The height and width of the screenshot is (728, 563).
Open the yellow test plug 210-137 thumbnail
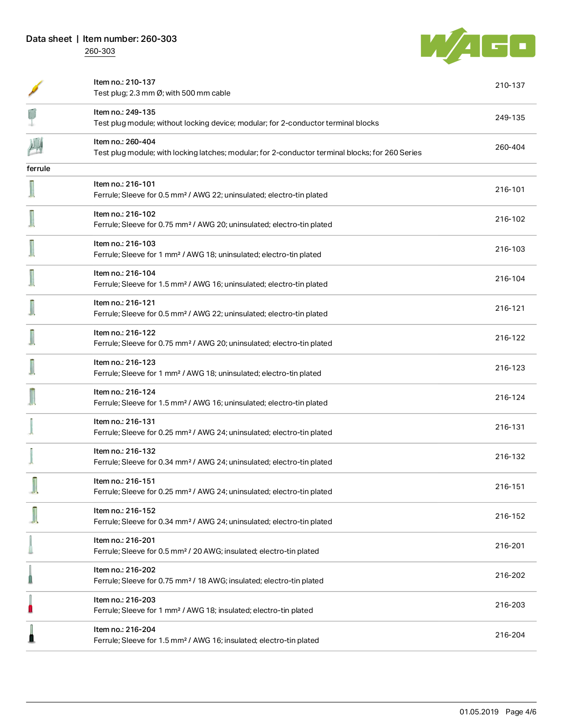[x=36, y=89]
